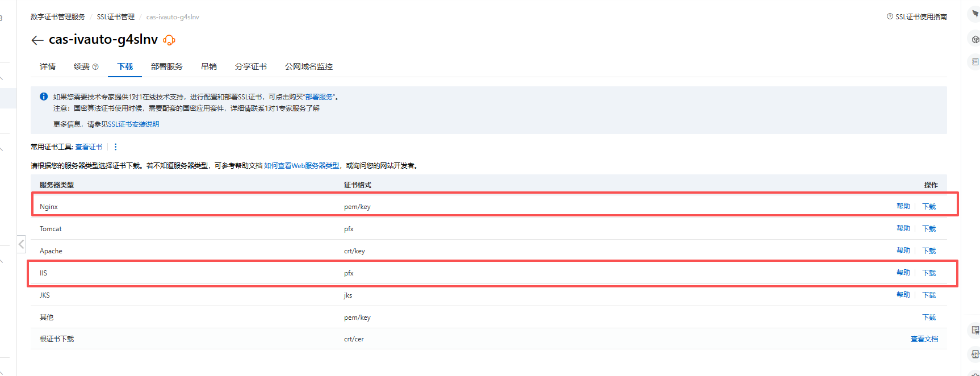Image resolution: width=980 pixels, height=376 pixels.
Task: Open the 公网域名监控 tab
Action: pos(308,66)
